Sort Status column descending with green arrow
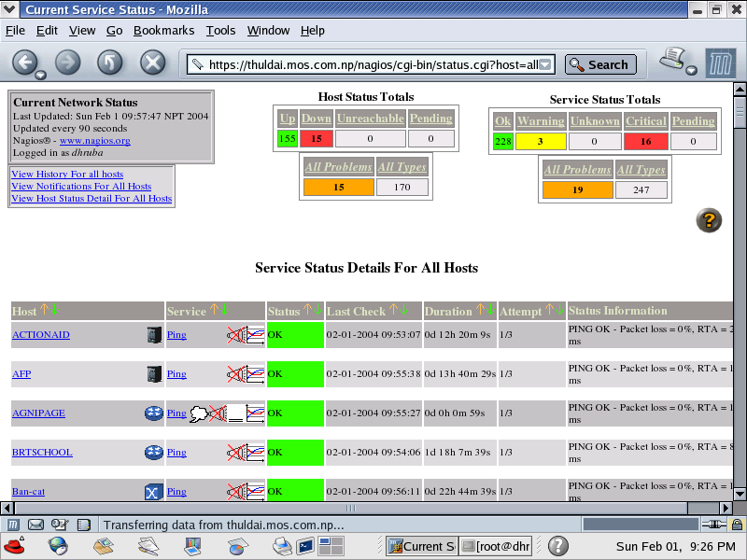Viewport: 747px width, 560px height. tap(318, 310)
